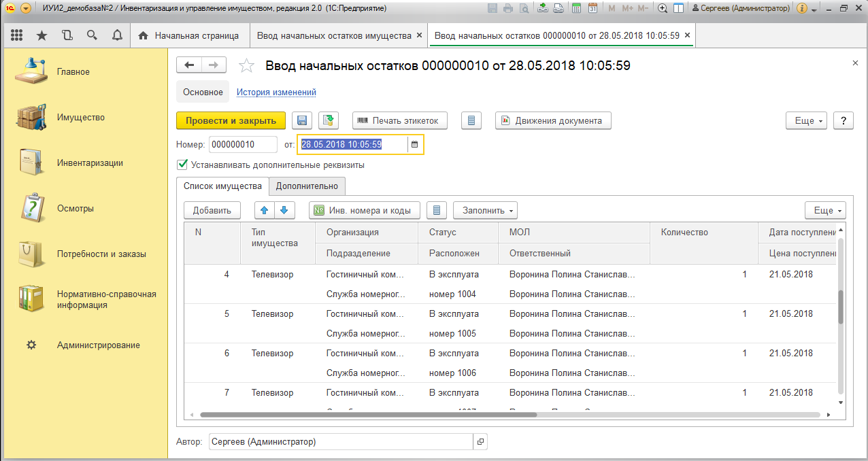This screenshot has width=868, height=461.
Task: Open help with the question mark button
Action: (844, 120)
